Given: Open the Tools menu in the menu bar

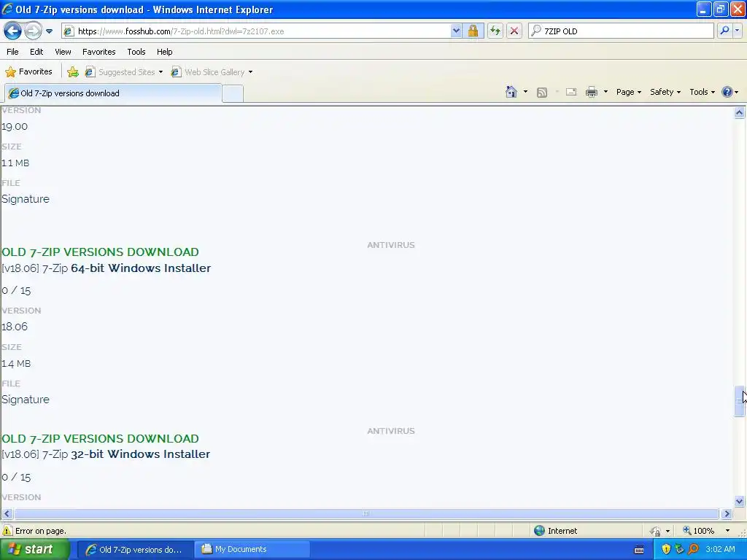Looking at the screenshot, I should click(x=136, y=52).
